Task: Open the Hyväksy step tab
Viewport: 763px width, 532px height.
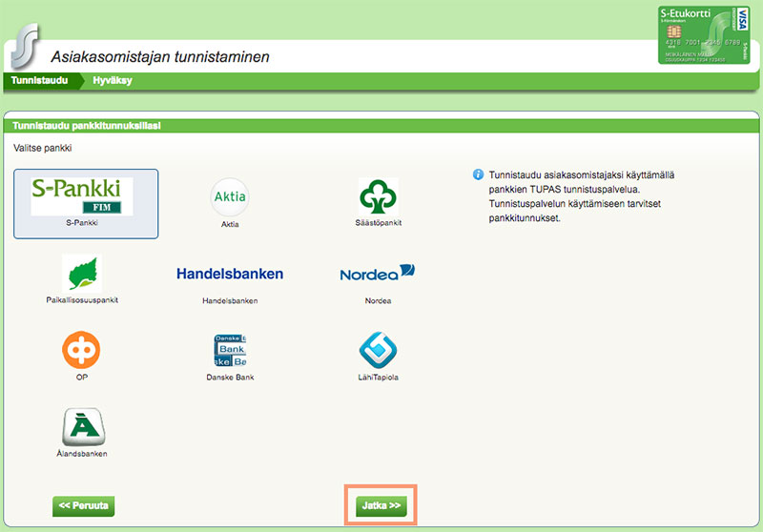Action: (x=113, y=81)
